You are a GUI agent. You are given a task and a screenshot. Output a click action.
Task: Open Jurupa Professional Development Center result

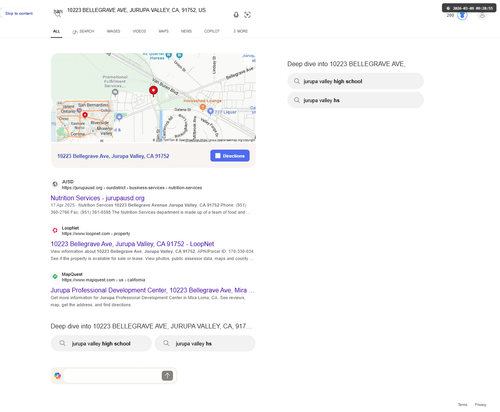(x=152, y=290)
